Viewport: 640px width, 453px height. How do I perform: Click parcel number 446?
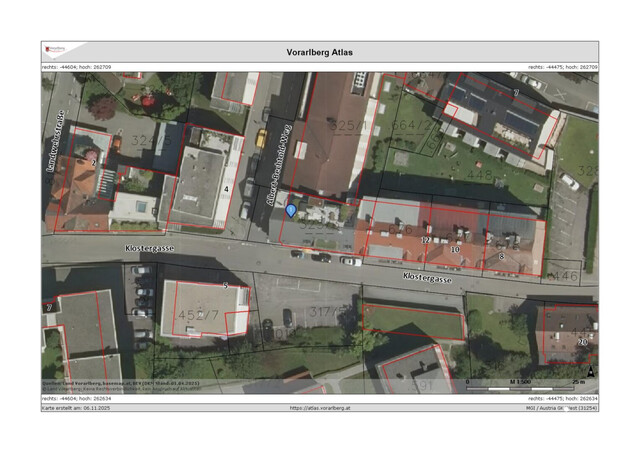pyautogui.click(x=565, y=276)
